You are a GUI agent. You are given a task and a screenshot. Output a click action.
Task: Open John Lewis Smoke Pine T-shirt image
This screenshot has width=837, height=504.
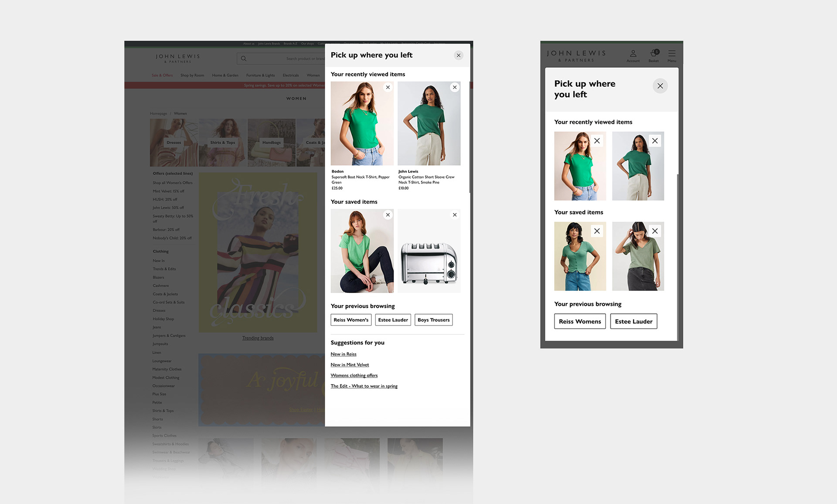[x=429, y=123]
